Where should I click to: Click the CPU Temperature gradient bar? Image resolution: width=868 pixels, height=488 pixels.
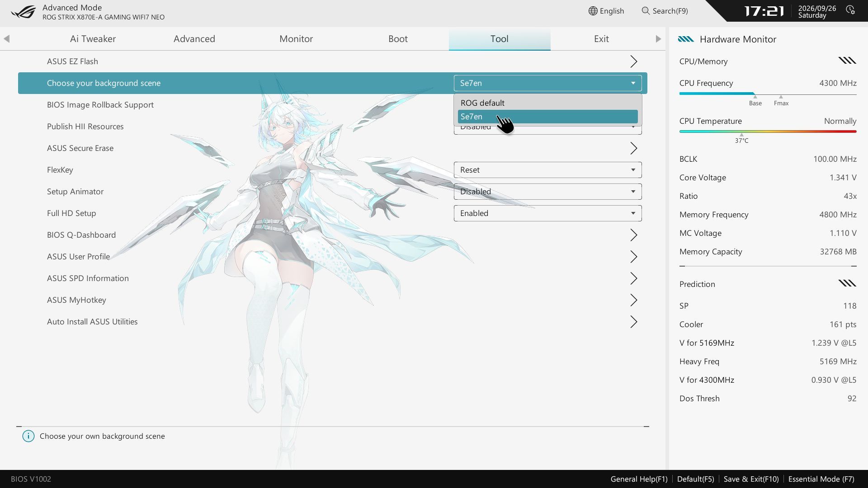768,131
